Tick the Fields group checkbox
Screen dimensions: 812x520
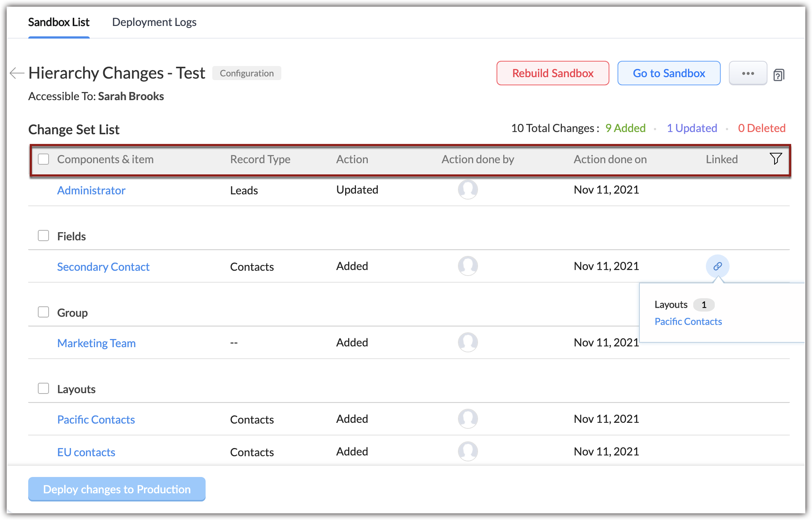(x=43, y=236)
